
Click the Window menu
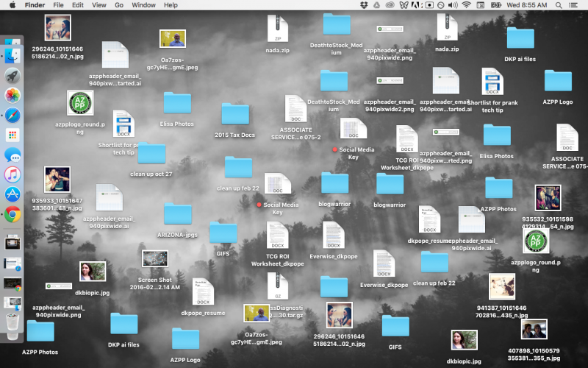coord(143,5)
